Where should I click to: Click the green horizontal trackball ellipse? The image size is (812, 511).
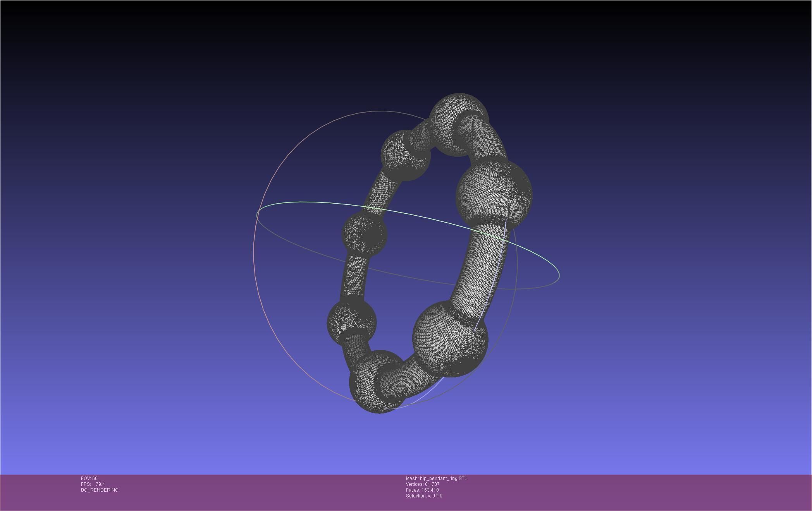(310, 202)
